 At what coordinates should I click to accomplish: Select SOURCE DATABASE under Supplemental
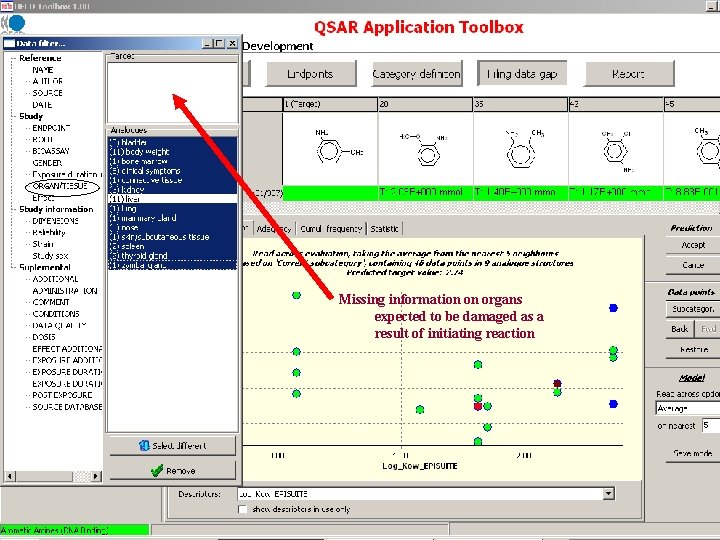[x=67, y=407]
